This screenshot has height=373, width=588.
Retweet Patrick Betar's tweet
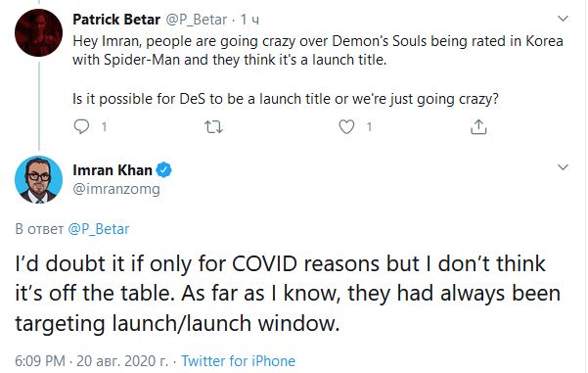[213, 127]
